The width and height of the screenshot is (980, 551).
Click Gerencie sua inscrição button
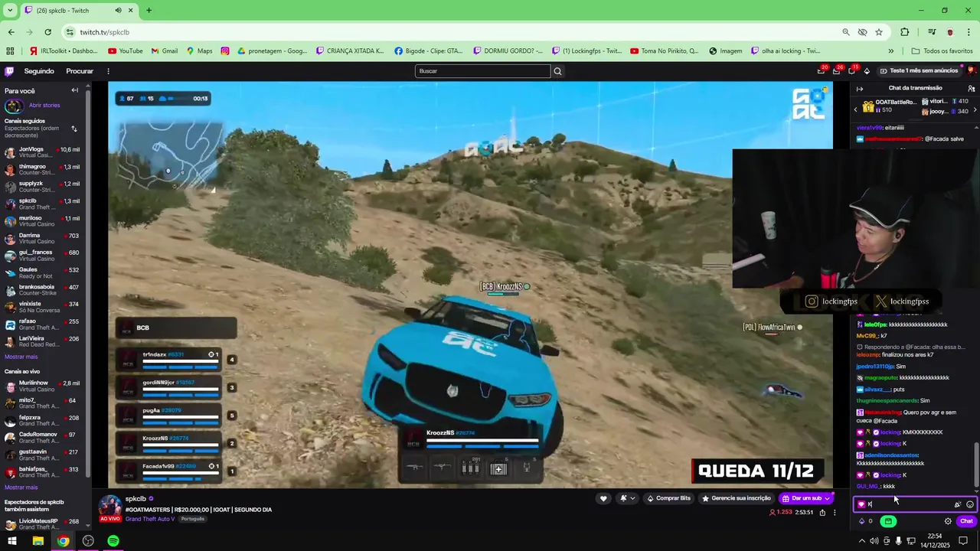(736, 498)
